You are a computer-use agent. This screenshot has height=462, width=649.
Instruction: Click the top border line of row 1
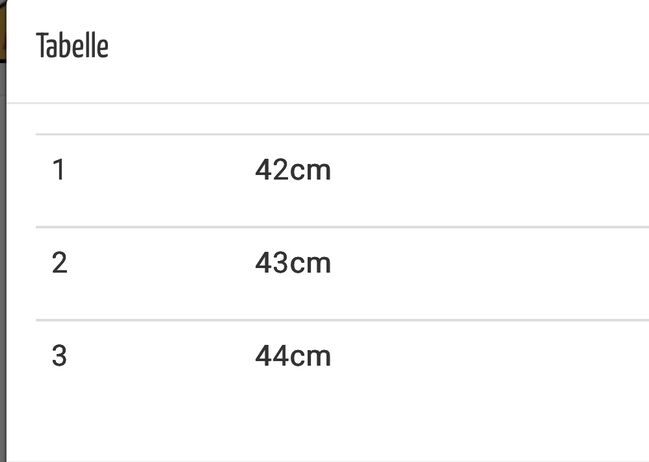[342, 134]
